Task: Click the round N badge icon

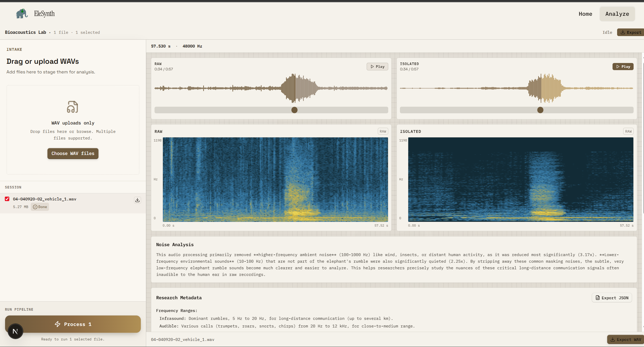Action: tap(15, 331)
